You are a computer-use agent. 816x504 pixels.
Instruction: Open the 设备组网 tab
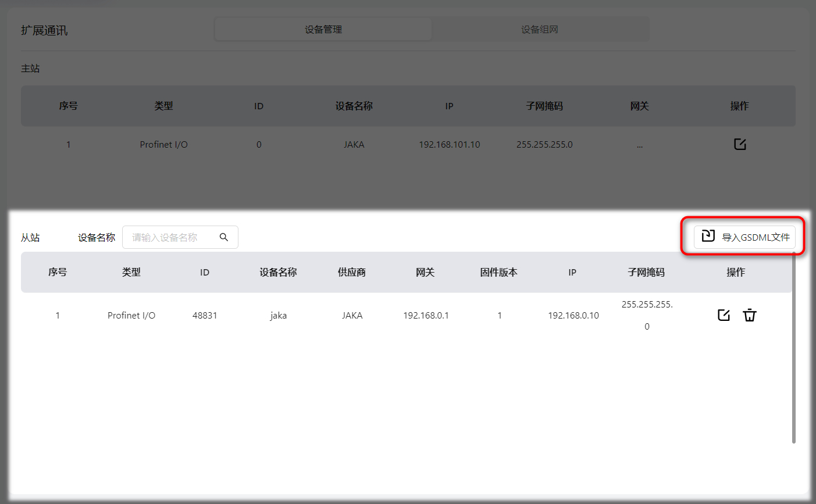click(x=539, y=30)
